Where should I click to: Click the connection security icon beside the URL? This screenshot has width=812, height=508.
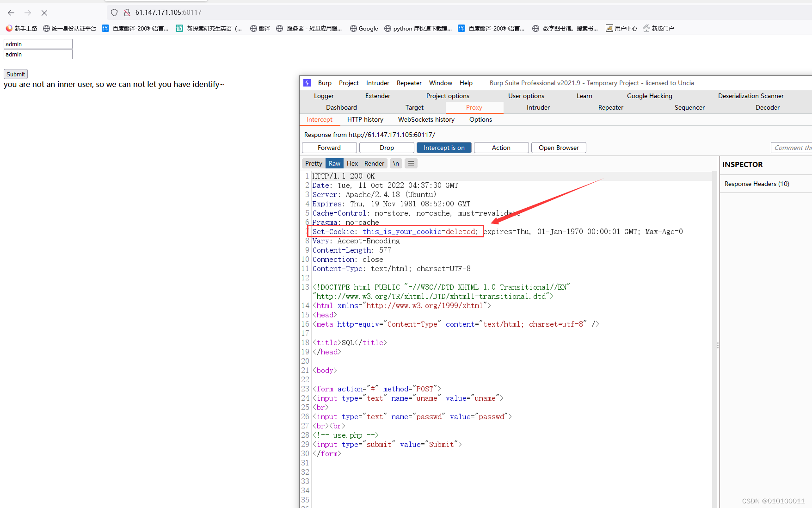(127, 12)
